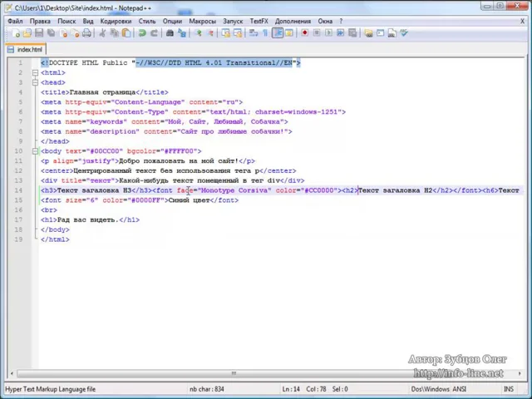This screenshot has height=399, width=532.
Task: Toggle word wrap in the toolbar
Action: [254, 33]
